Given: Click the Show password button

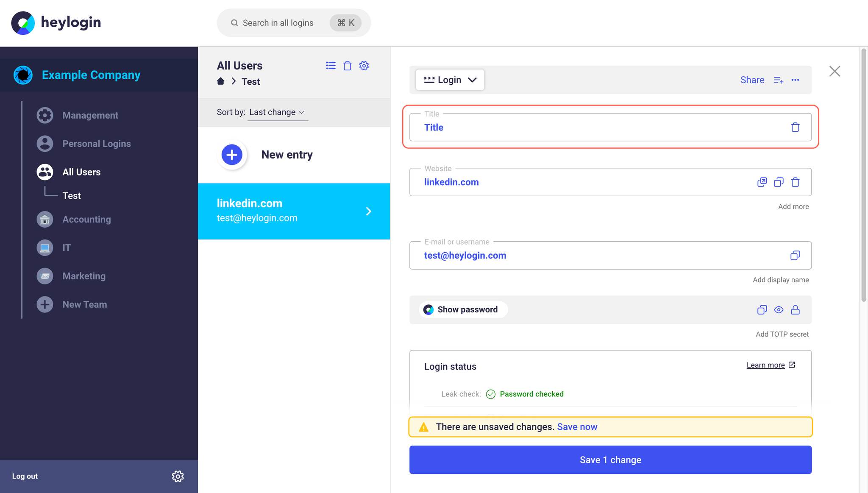Looking at the screenshot, I should pyautogui.click(x=463, y=310).
